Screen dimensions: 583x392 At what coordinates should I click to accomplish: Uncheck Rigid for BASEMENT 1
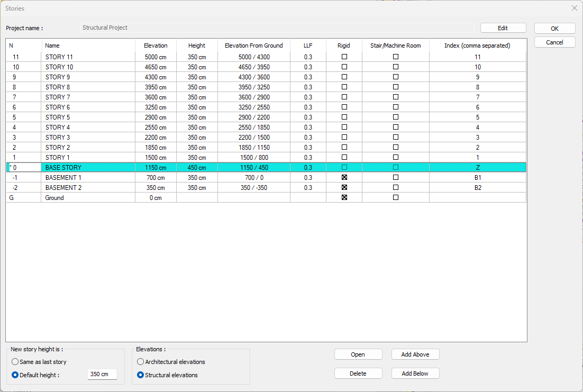[x=344, y=178]
